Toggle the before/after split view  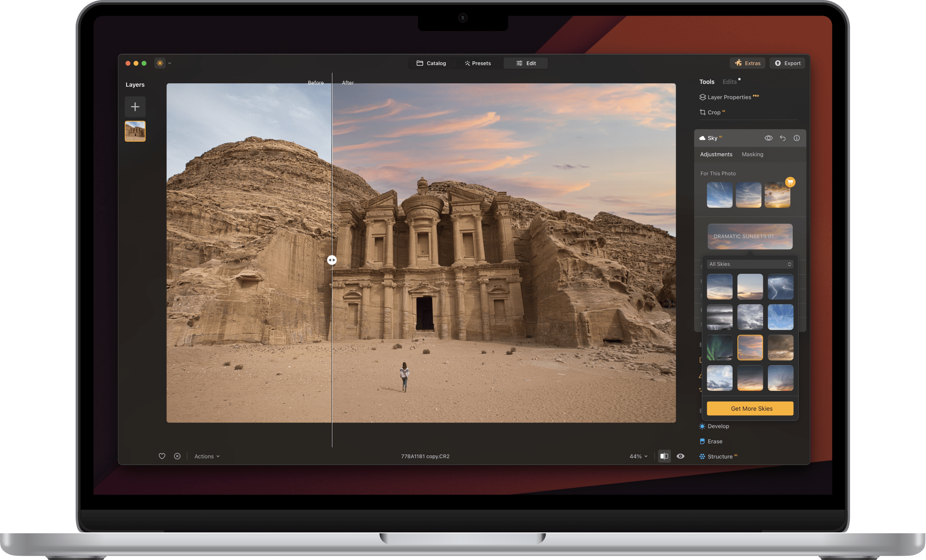coord(664,456)
